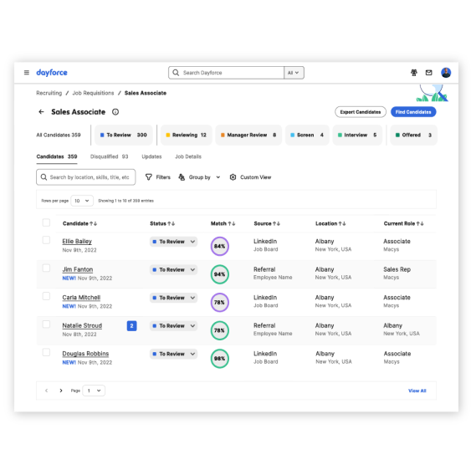Select the Manager Review 8 stage
476x475 pixels.
tap(248, 135)
